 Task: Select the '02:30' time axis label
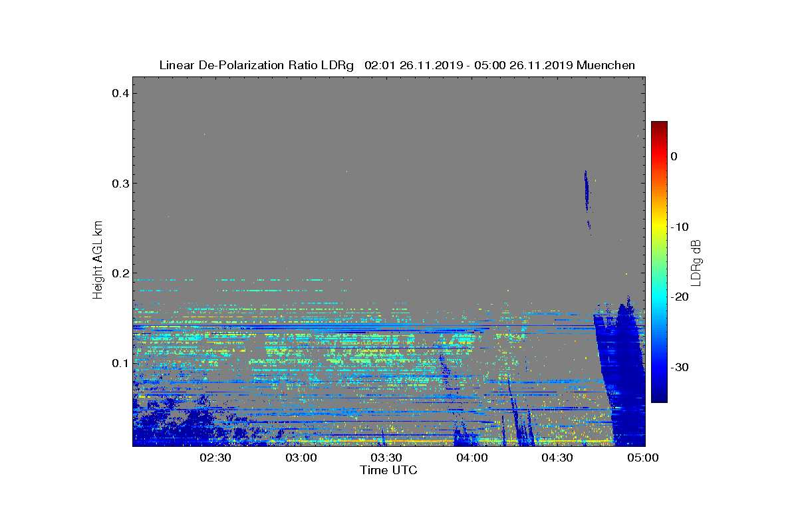(215, 458)
